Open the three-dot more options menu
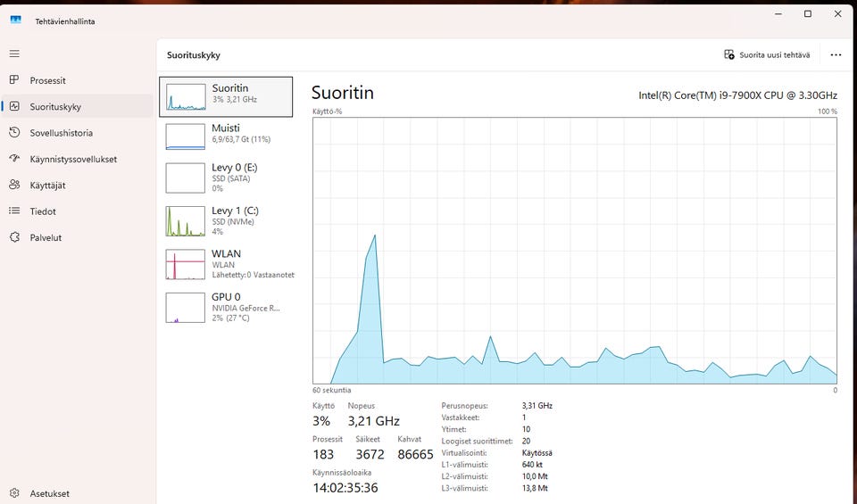The width and height of the screenshot is (857, 504). pyautogui.click(x=836, y=54)
